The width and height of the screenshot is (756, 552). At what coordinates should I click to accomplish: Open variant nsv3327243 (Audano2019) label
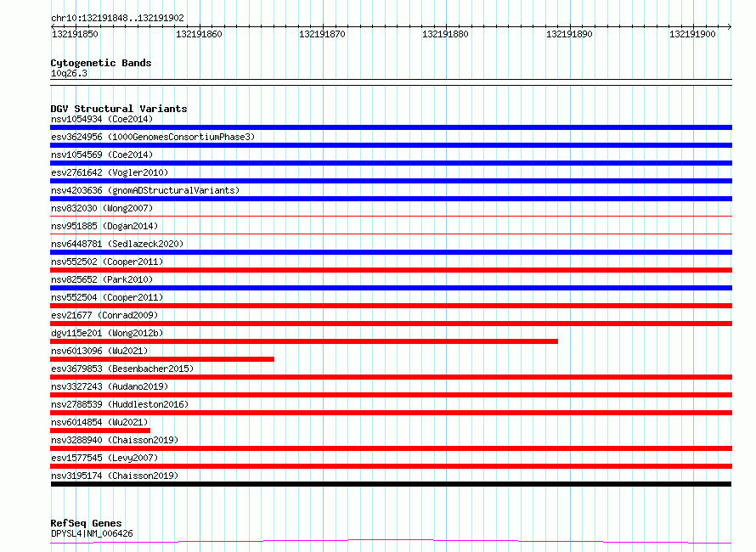(x=110, y=386)
